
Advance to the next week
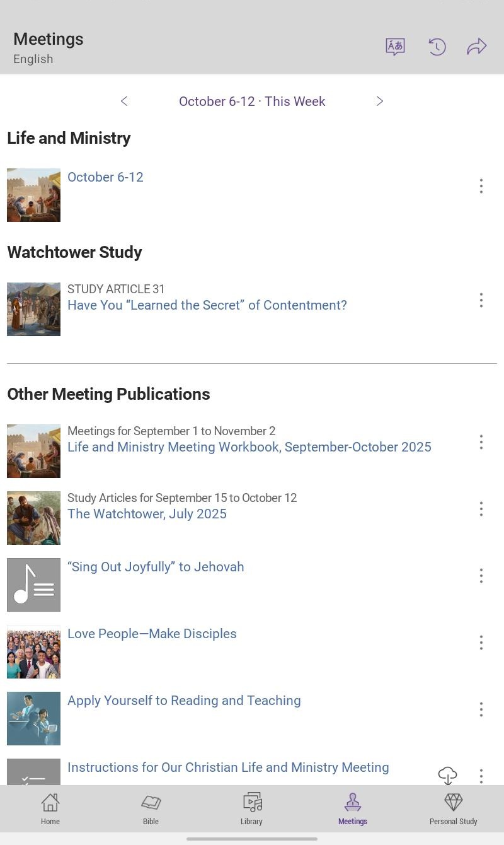(x=379, y=102)
